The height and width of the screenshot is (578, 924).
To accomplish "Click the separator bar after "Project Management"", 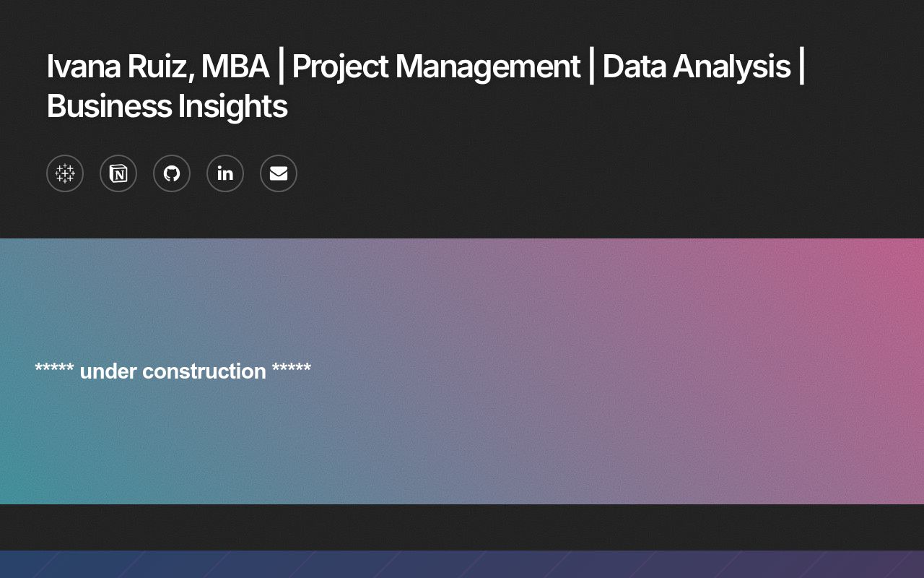I will (x=591, y=66).
